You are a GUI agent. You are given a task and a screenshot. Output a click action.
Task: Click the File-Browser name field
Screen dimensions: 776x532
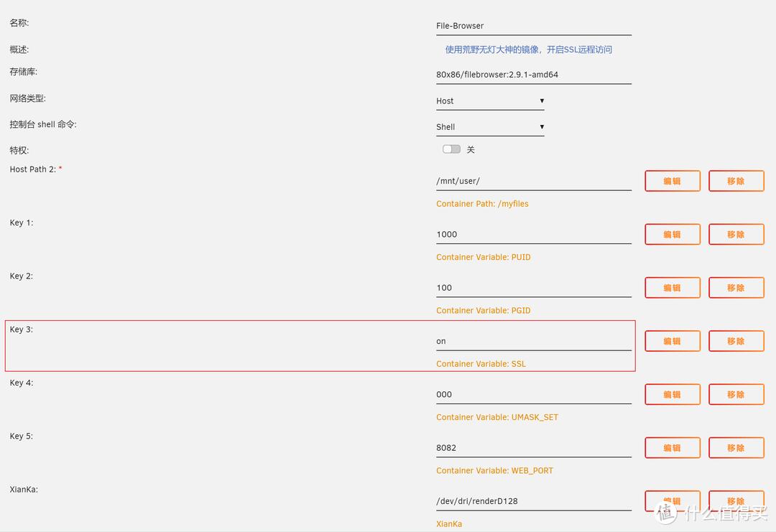pyautogui.click(x=533, y=26)
